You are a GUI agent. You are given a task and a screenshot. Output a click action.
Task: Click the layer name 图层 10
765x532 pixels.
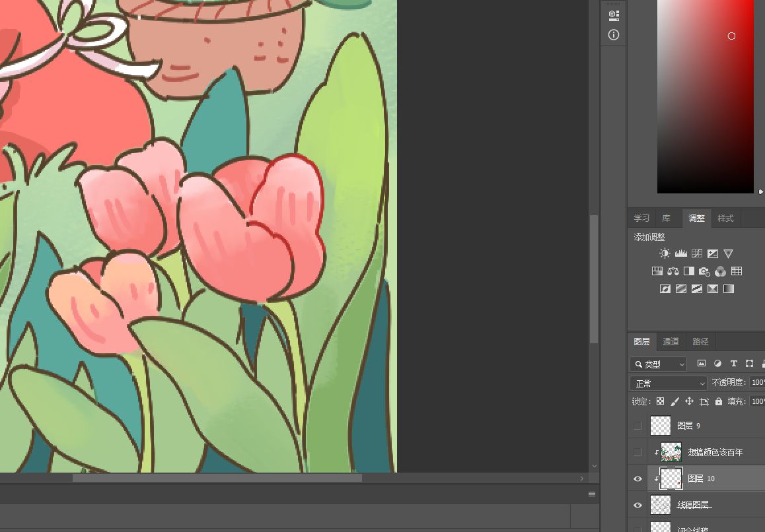point(701,479)
